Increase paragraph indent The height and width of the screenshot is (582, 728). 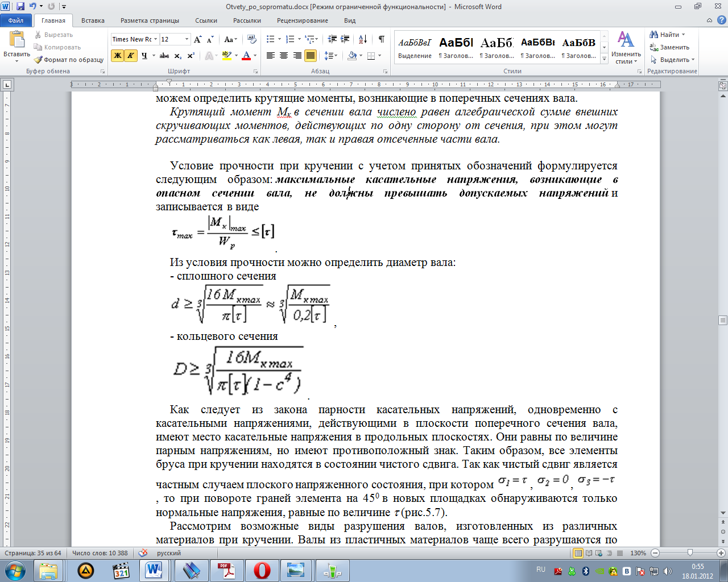tap(345, 39)
